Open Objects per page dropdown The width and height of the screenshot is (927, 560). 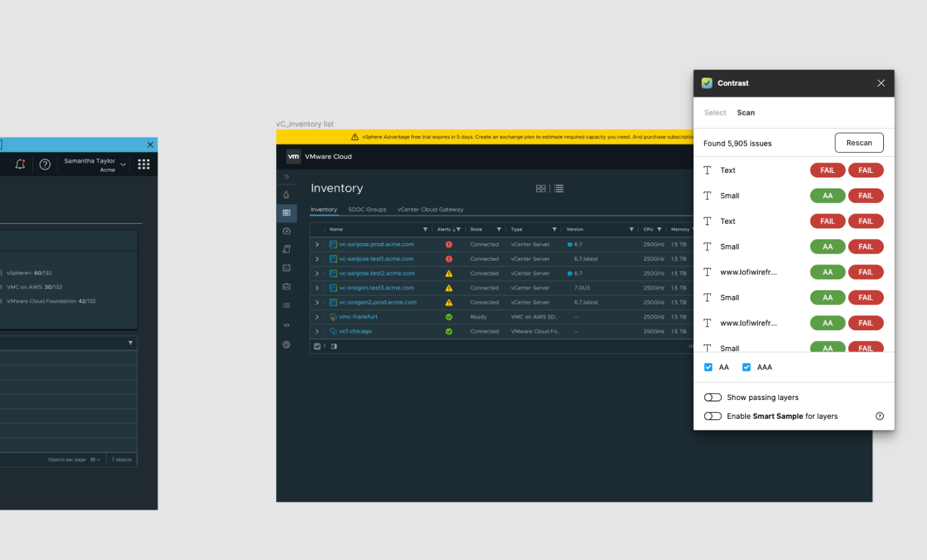(x=95, y=460)
